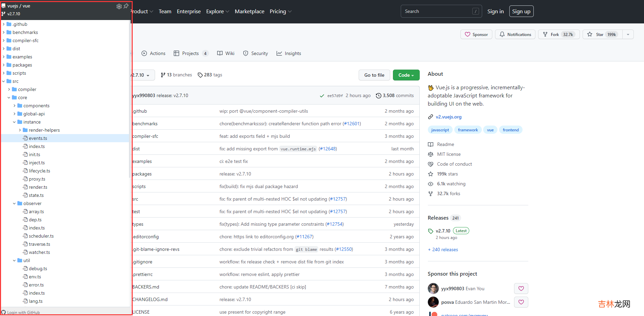This screenshot has height=316, width=644.
Task: Open the green Code dropdown
Action: pos(406,75)
